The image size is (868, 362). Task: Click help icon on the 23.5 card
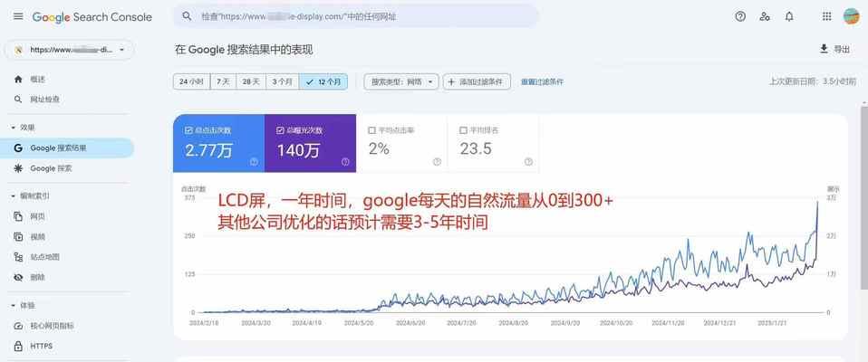[x=528, y=162]
